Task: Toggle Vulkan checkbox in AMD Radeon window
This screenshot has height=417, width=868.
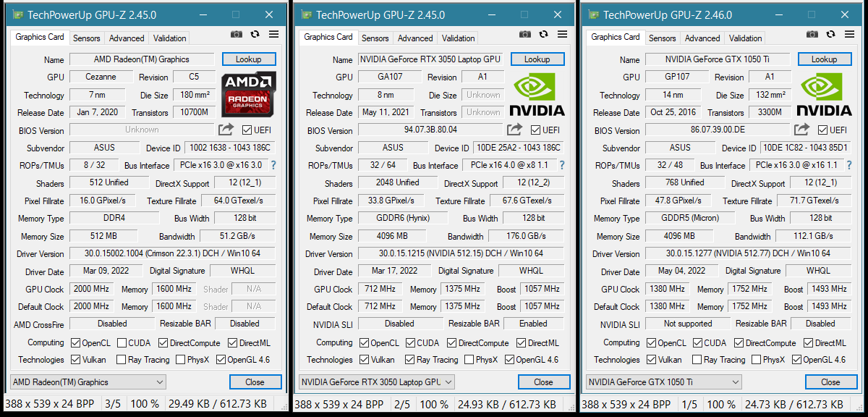Action: [76, 359]
